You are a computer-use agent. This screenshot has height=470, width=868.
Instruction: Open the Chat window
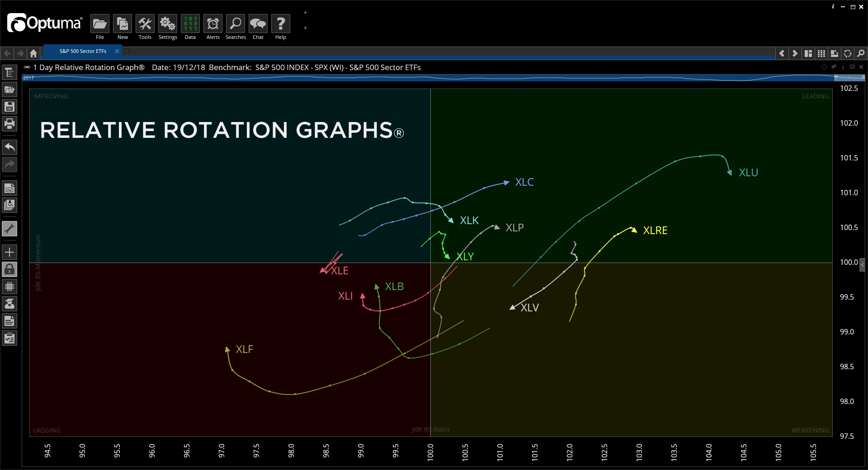point(258,27)
